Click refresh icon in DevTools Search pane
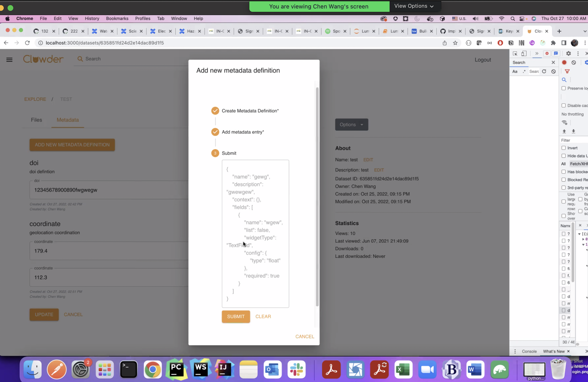The image size is (588, 382). tap(544, 71)
